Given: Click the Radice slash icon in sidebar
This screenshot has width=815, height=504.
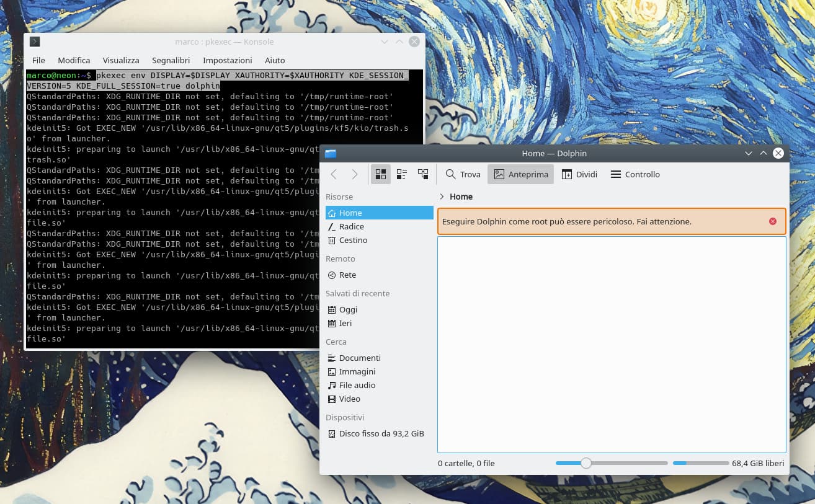Looking at the screenshot, I should tap(332, 226).
